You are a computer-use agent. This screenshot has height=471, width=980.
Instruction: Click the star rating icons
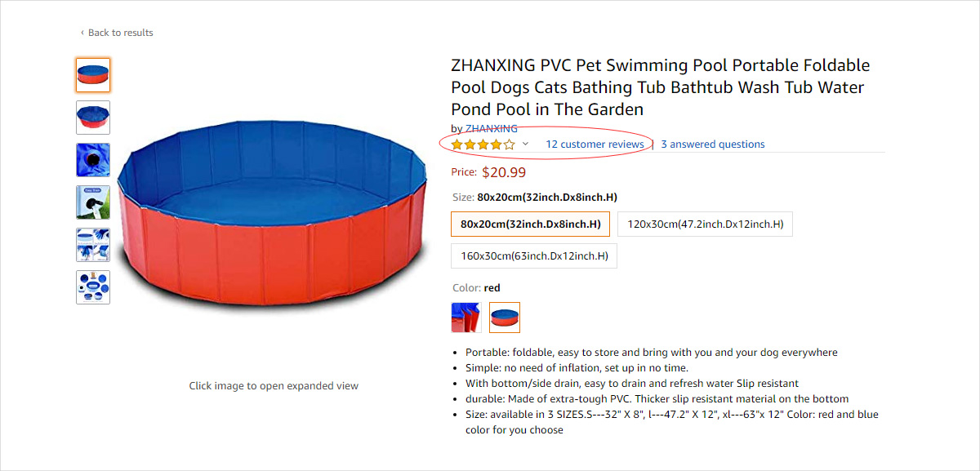point(483,144)
